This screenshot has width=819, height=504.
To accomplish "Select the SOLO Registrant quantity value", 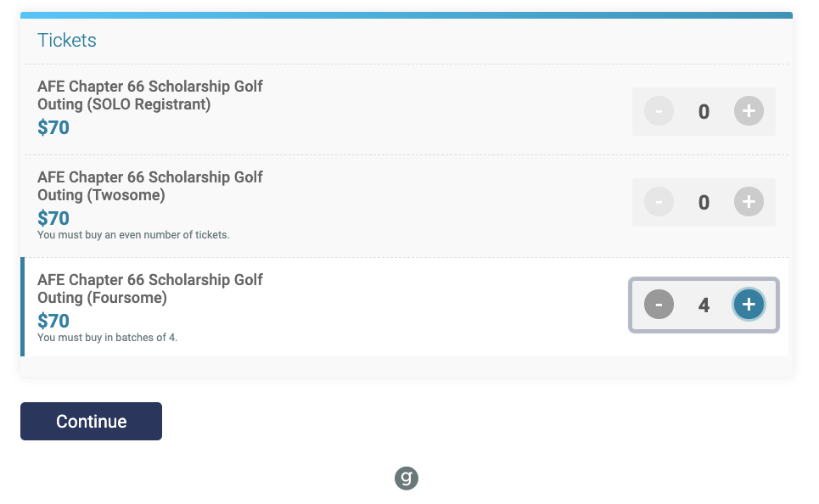I will tap(704, 111).
